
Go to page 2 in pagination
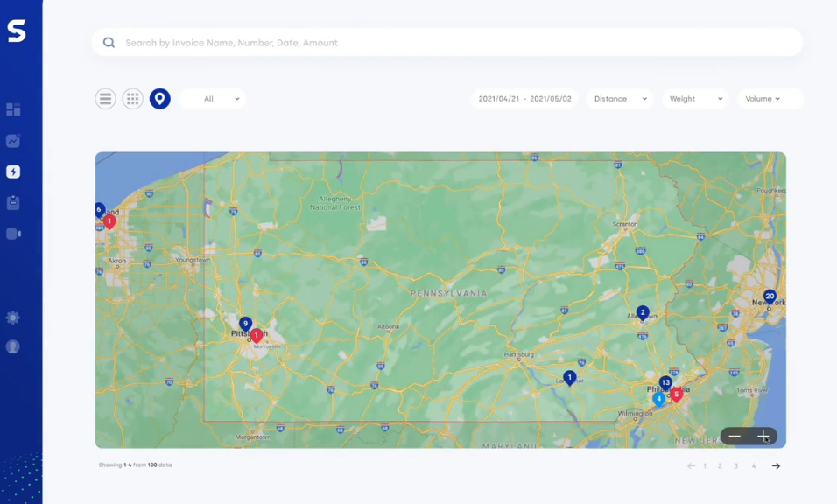pyautogui.click(x=720, y=466)
